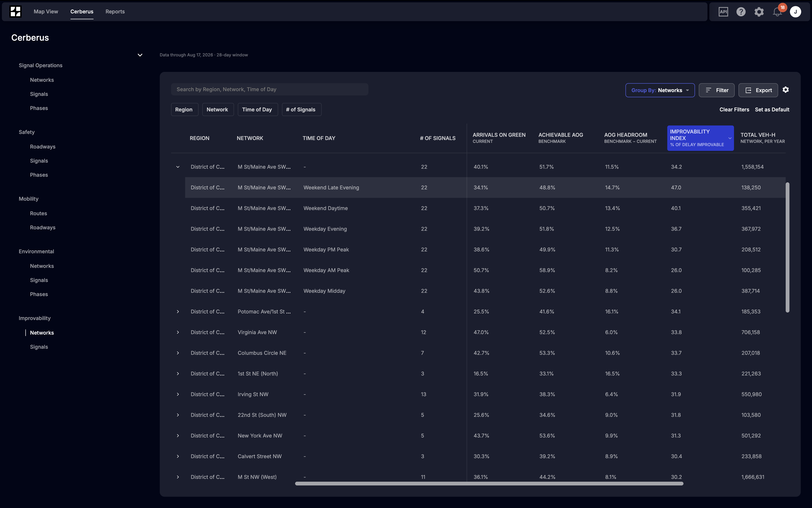Screen dimensions: 812x508
Task: Expand the Virginia Ave NW row
Action: 178,332
